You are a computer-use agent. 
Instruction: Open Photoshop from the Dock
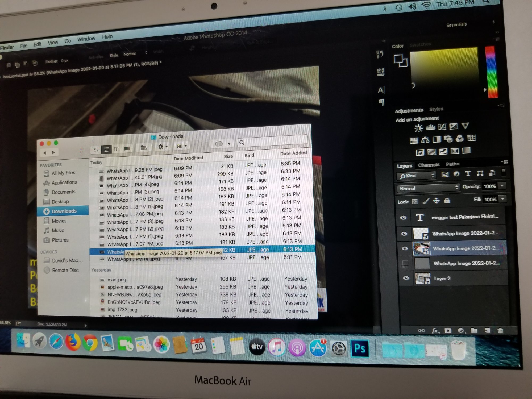360,348
